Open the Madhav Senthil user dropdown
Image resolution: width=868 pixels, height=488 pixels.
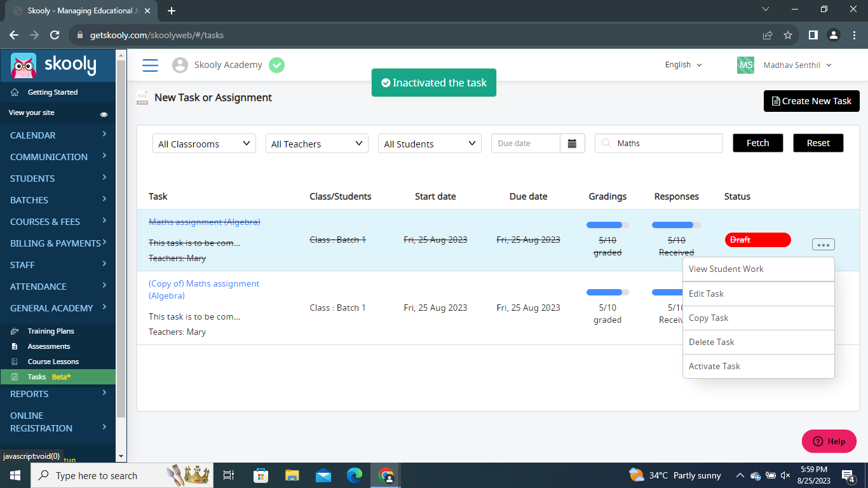click(797, 65)
